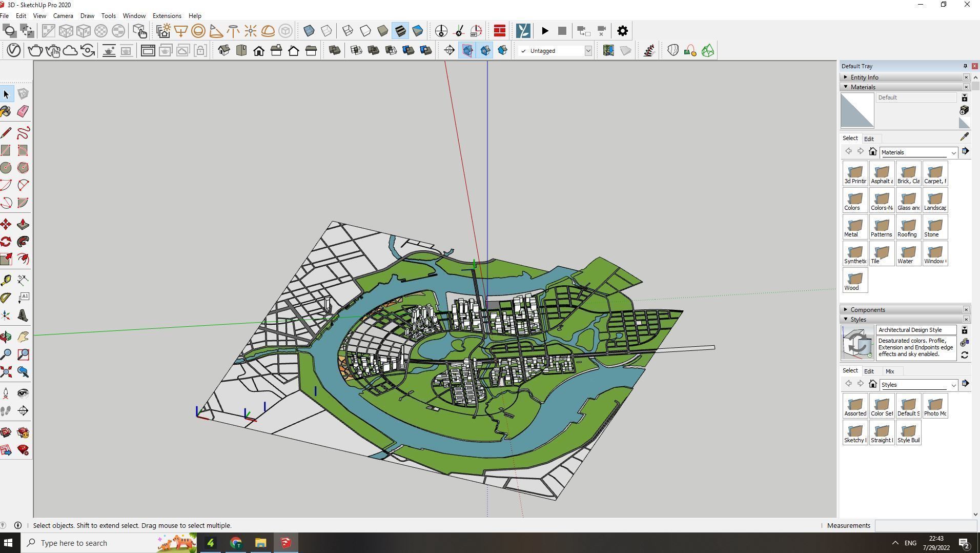Viewport: 980px width, 553px height.
Task: Activate the Orbit camera tool
Action: 6,337
